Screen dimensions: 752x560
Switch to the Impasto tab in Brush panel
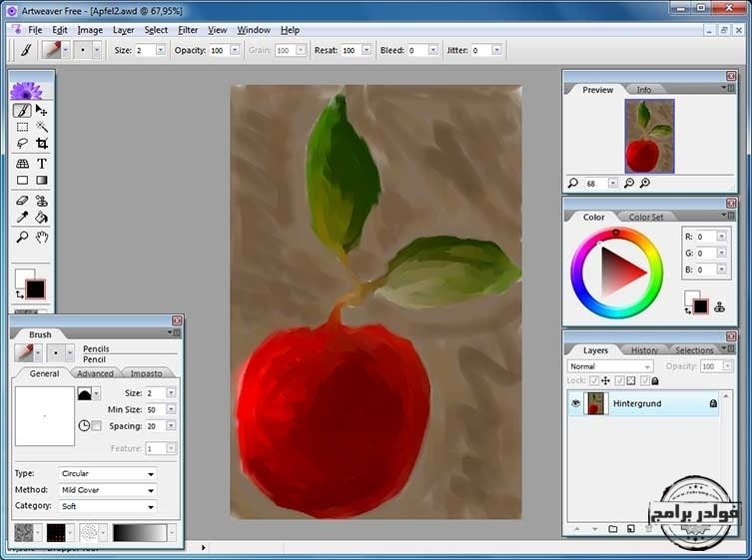click(146, 373)
